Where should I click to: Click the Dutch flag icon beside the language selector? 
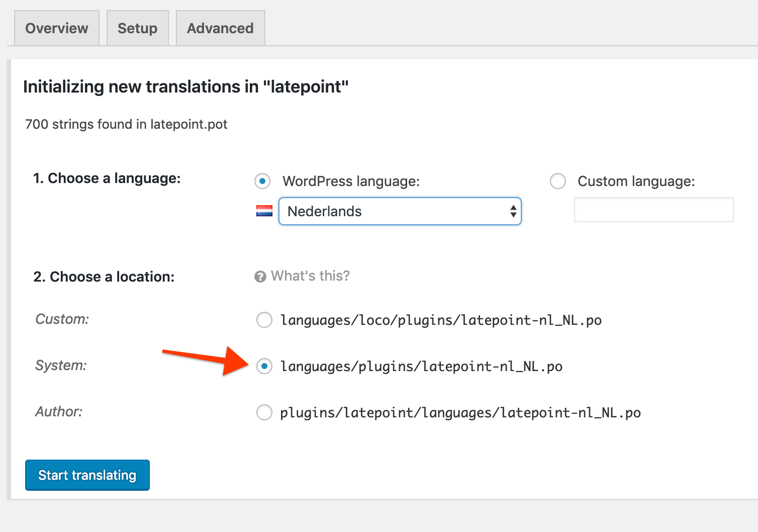pyautogui.click(x=263, y=211)
